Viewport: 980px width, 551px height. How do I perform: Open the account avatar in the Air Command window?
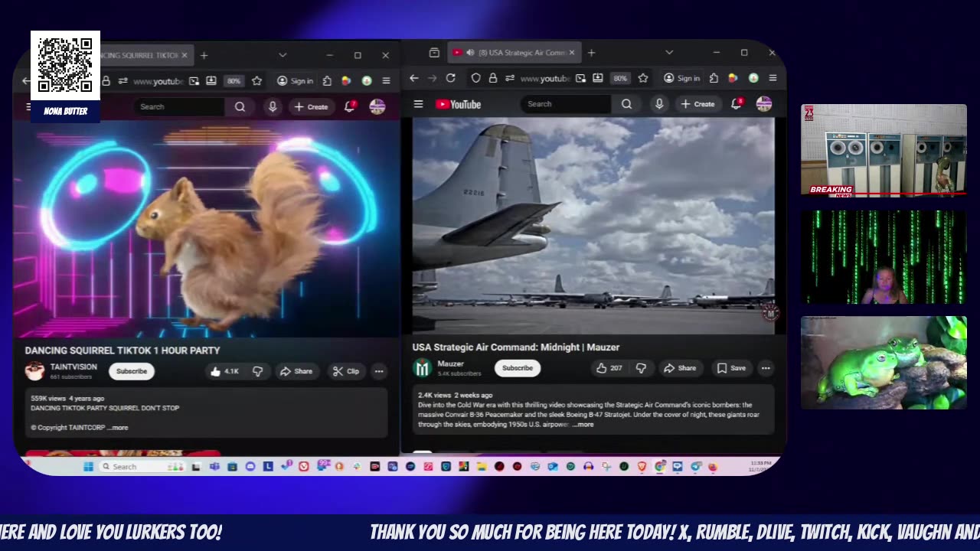(x=763, y=104)
